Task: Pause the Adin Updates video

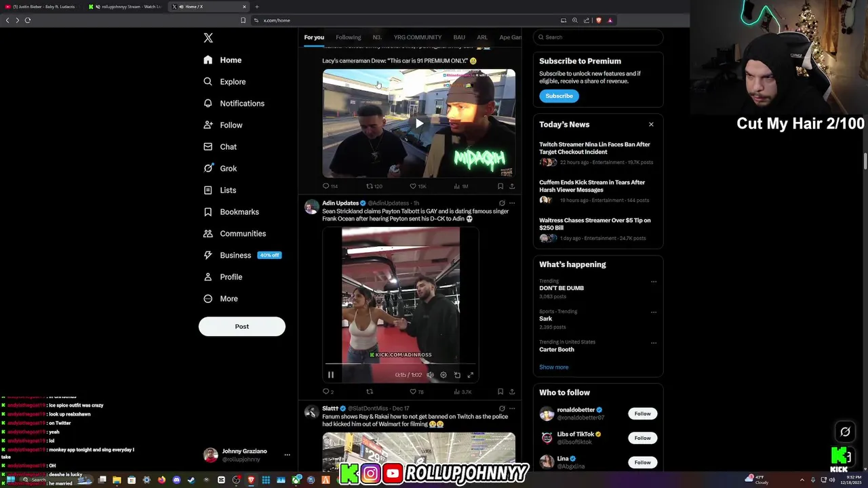Action: pos(331,375)
